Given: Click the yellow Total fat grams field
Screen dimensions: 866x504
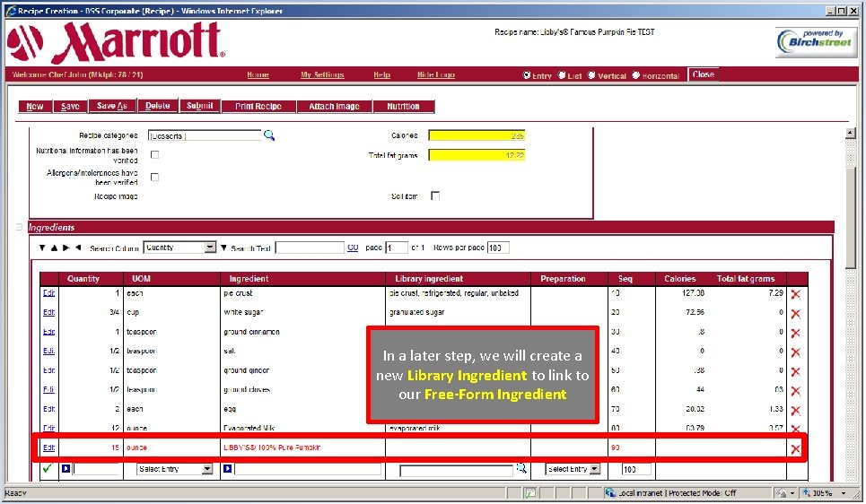Looking at the screenshot, I should pyautogui.click(x=477, y=155).
